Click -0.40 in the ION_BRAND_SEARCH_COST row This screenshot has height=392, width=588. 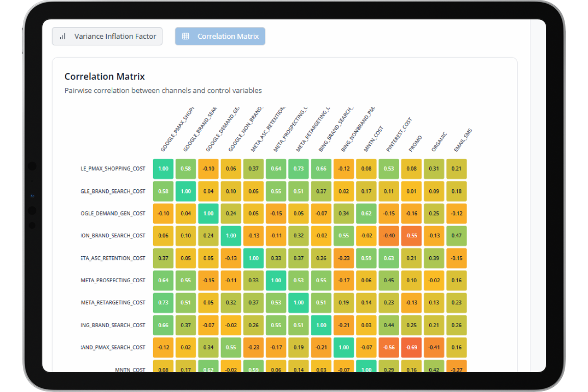pyautogui.click(x=389, y=236)
